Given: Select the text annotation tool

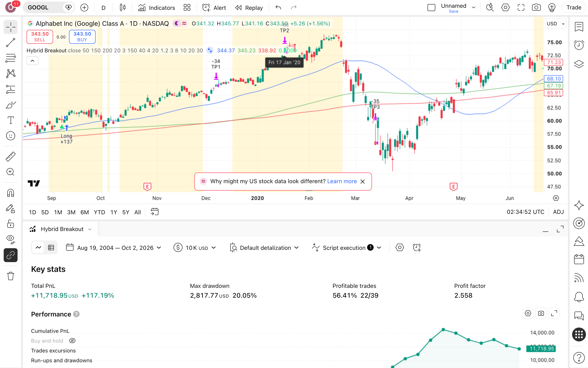Looking at the screenshot, I should click(x=10, y=120).
